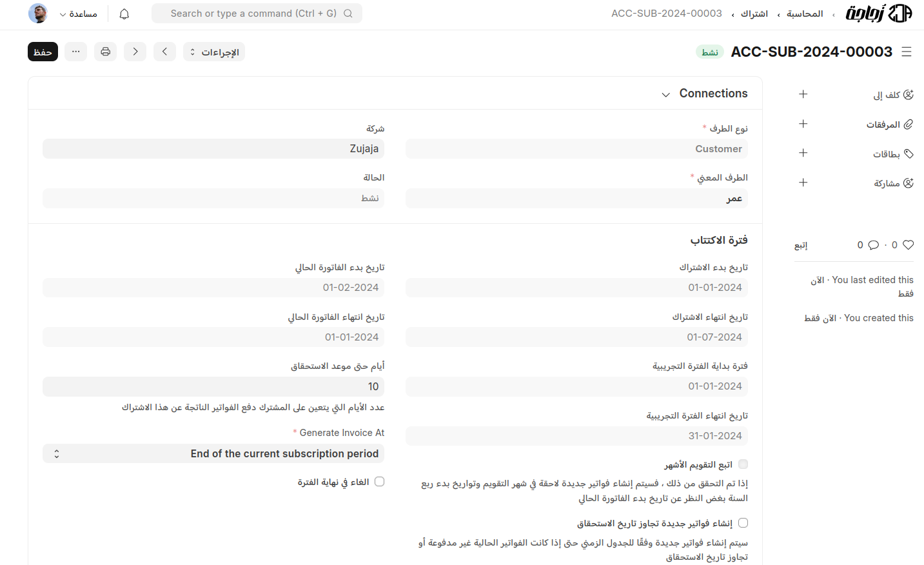Check الغاء في نهاية الفترة option
The width and height of the screenshot is (924, 565).
[379, 482]
